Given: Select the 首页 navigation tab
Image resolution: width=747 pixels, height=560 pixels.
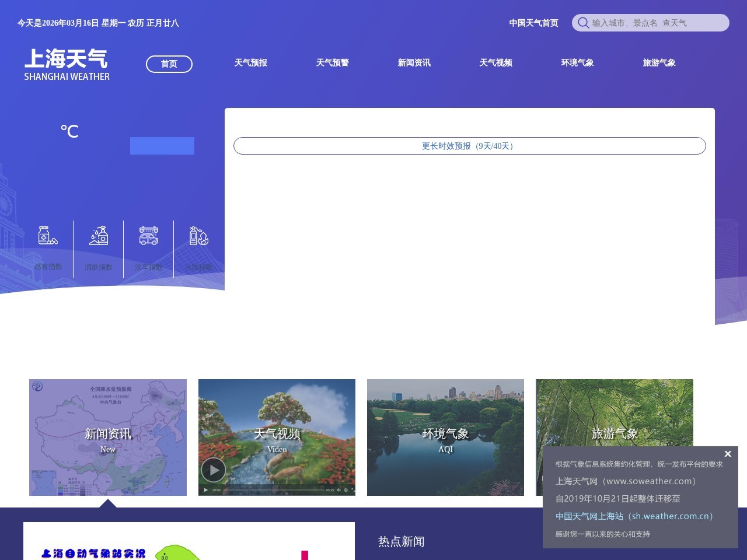Looking at the screenshot, I should [x=169, y=64].
